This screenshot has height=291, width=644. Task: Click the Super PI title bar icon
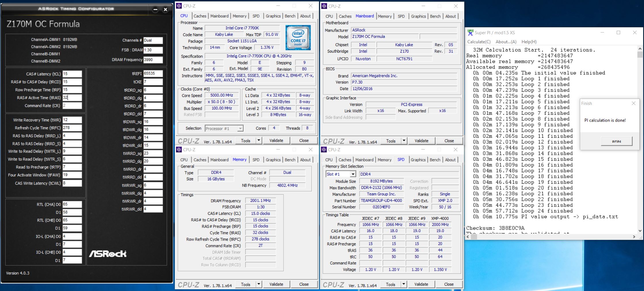pyautogui.click(x=470, y=32)
